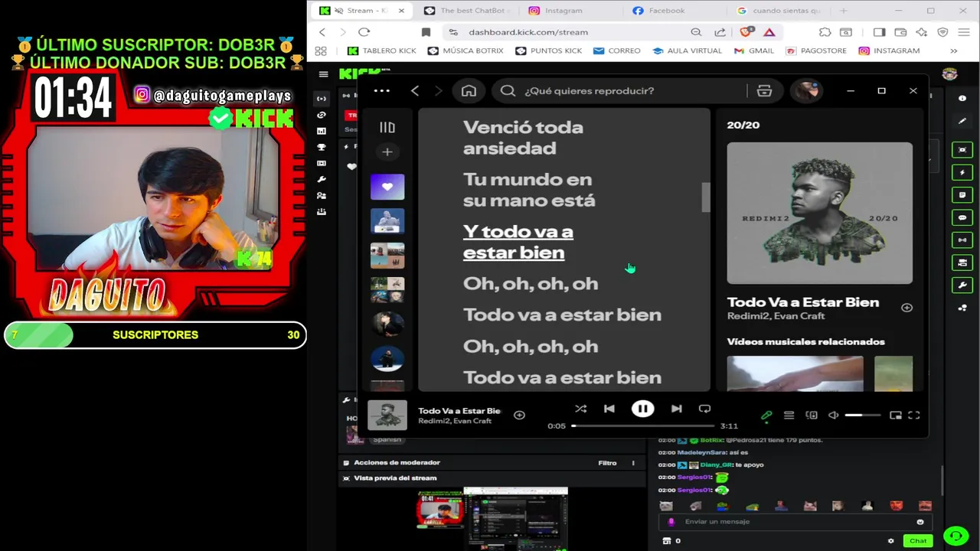This screenshot has height=551, width=980.
Task: Switch to 'The best ChatBot' tab
Action: (x=467, y=11)
